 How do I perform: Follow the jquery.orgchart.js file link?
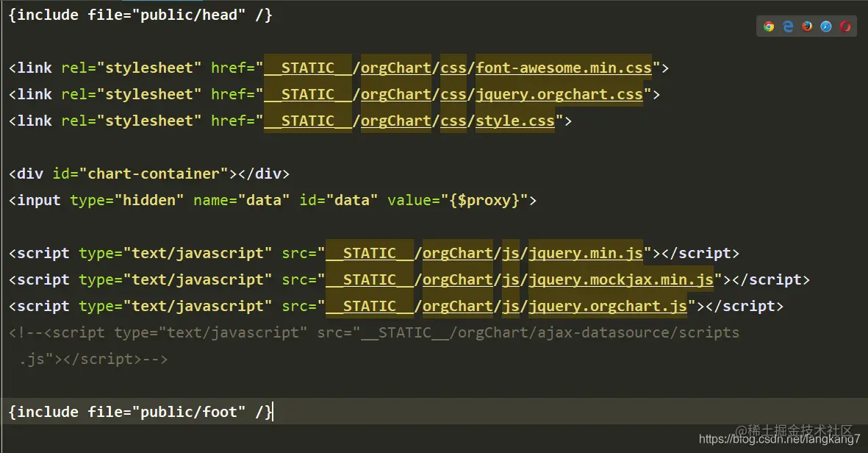point(608,307)
